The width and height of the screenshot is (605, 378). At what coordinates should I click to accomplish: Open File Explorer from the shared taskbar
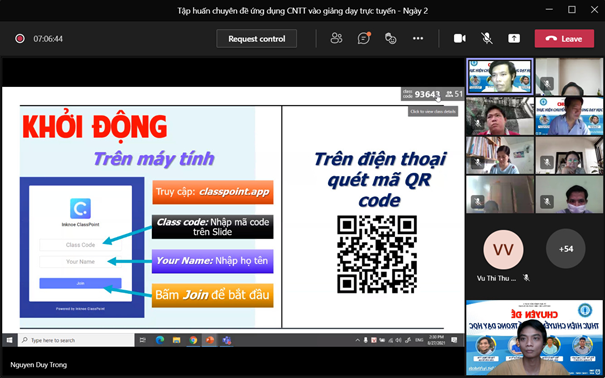176,340
